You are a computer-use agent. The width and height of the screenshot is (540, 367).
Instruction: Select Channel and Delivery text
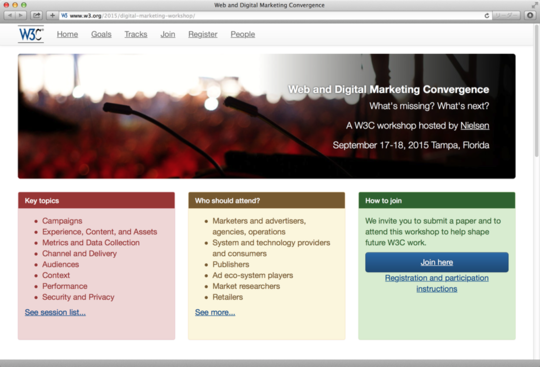coord(79,254)
